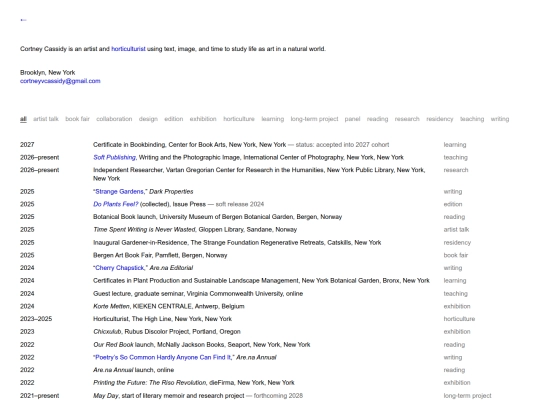
Task: Click 'artist talk' tag on Gloppen Library row
Action: (456, 230)
